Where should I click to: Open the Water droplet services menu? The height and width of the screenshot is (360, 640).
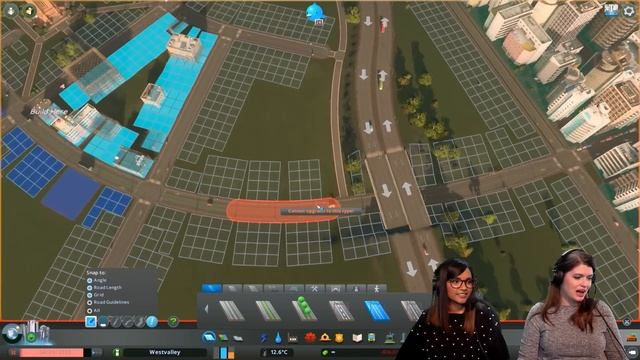click(278, 338)
